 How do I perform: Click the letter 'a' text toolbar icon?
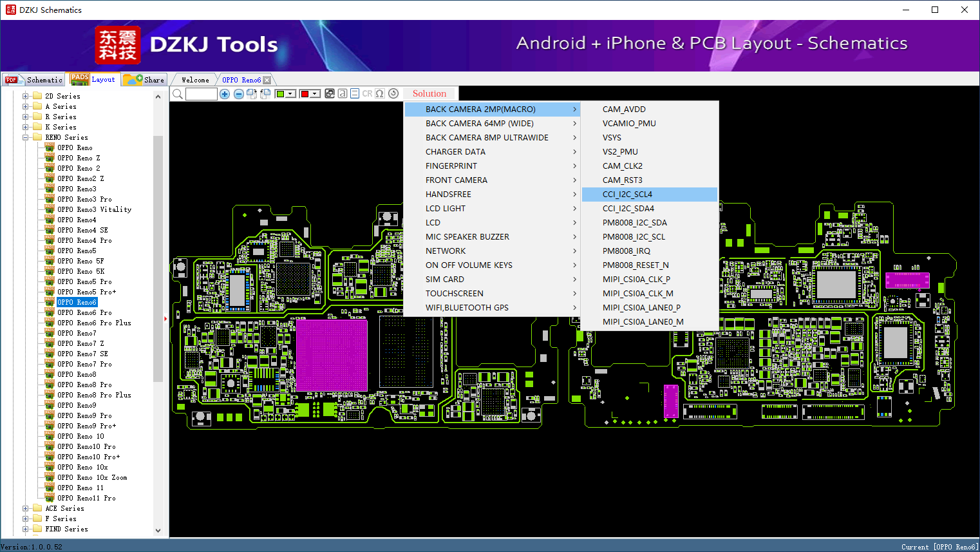coord(343,94)
